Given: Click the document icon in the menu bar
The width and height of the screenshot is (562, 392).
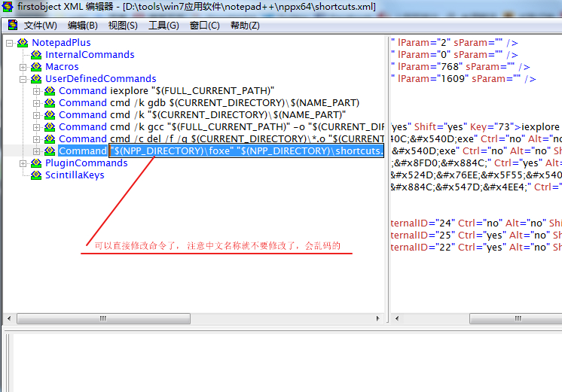Looking at the screenshot, I should coord(13,25).
